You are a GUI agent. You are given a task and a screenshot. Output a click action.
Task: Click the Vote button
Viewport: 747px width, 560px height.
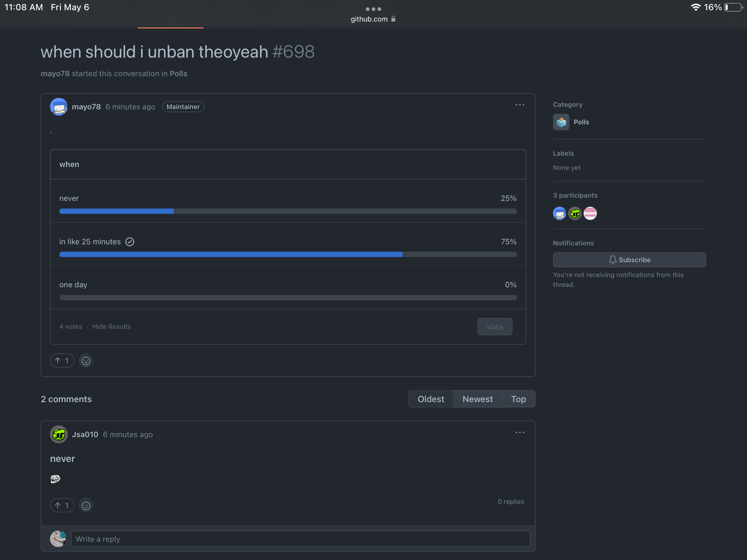(495, 327)
